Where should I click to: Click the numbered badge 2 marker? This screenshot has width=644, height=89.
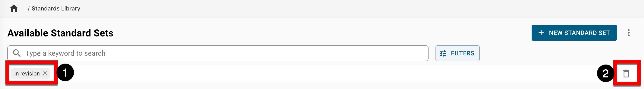pos(605,74)
